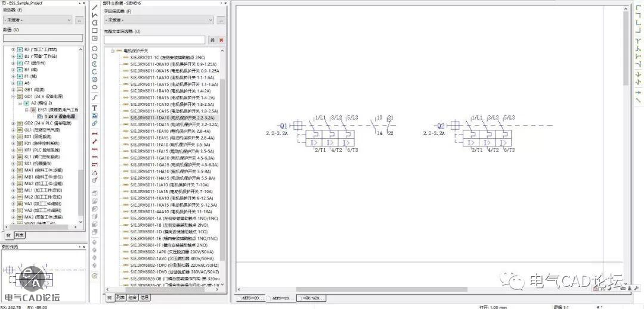Select the first red dimension tool

(x=94, y=133)
